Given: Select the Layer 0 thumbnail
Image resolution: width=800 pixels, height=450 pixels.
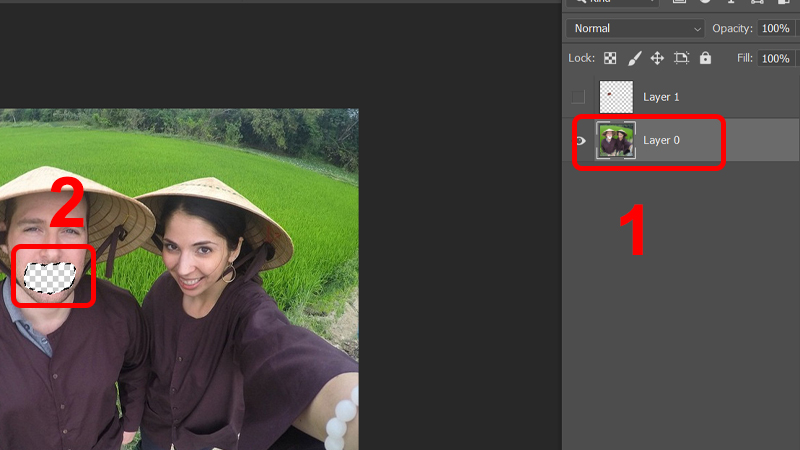Looking at the screenshot, I should (x=616, y=140).
